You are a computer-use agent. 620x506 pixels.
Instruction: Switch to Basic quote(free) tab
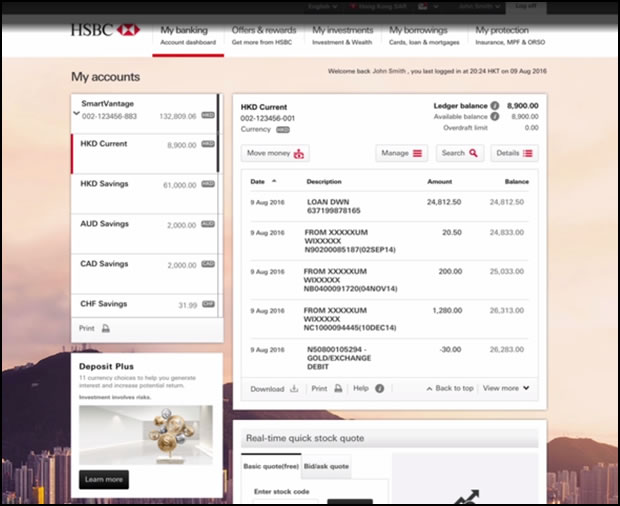271,466
